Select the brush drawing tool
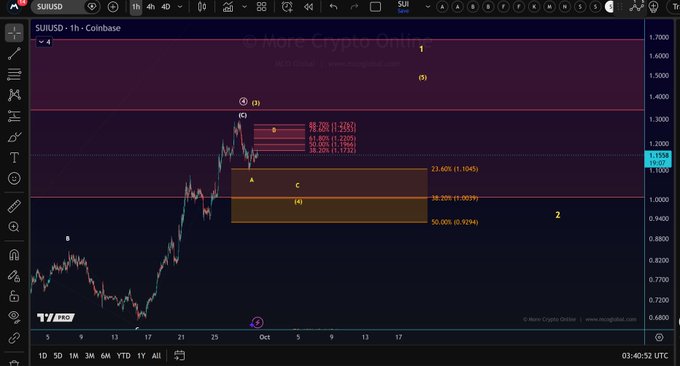 point(14,137)
